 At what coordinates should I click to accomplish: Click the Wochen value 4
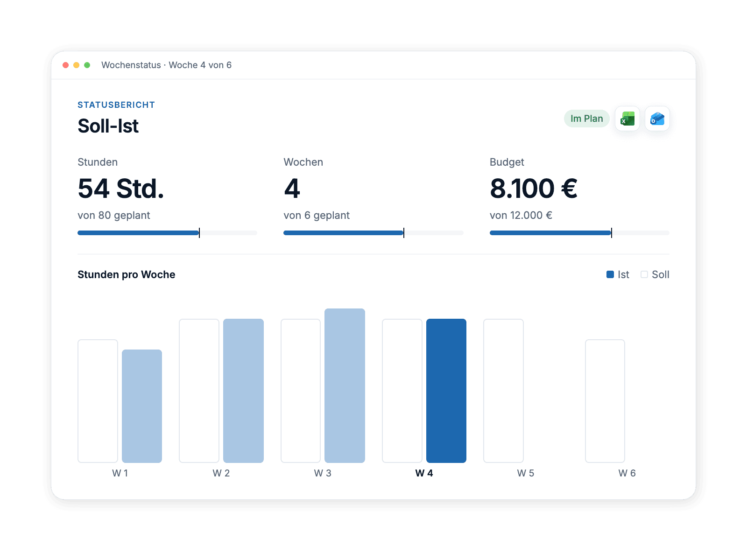tap(292, 189)
